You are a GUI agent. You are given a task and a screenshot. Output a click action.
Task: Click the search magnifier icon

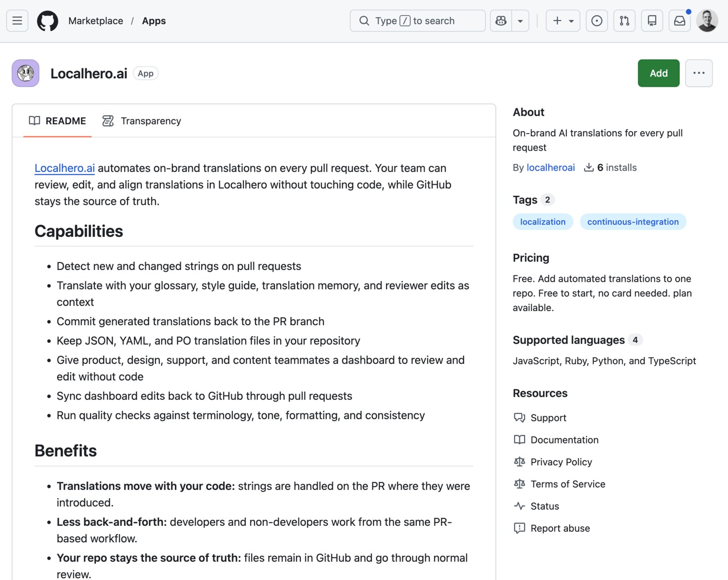pos(364,21)
